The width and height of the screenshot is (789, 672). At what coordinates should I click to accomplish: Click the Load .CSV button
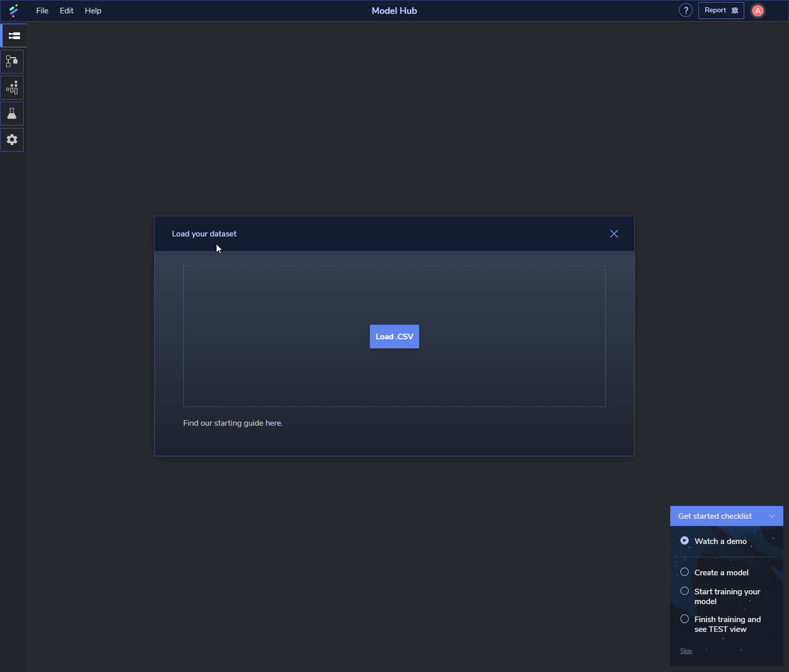394,337
